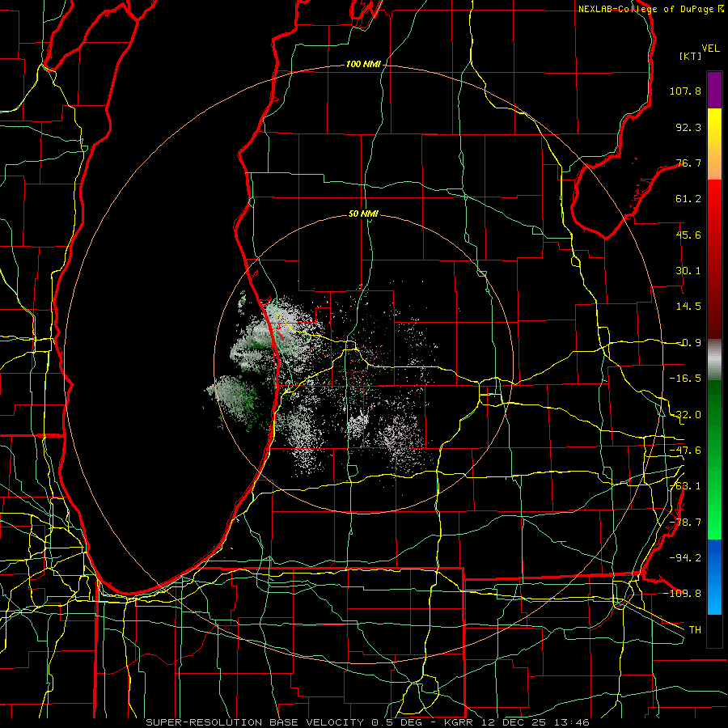
Task: Pick the grey near-zero band of velocity scale
Action: (x=714, y=359)
